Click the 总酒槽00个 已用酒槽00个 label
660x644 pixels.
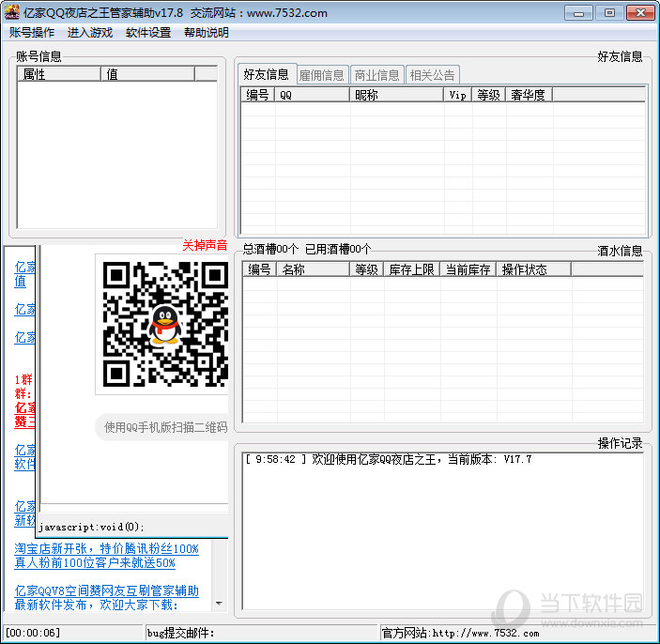click(x=306, y=249)
